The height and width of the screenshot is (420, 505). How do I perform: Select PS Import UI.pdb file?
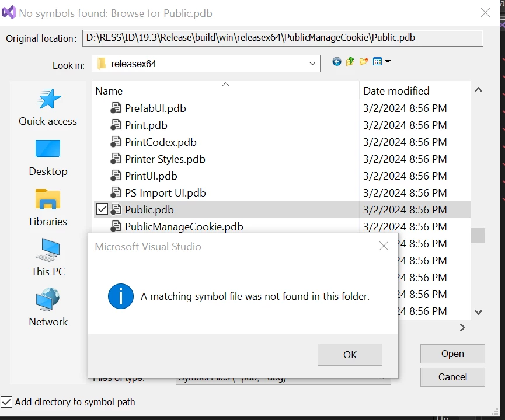coord(165,193)
